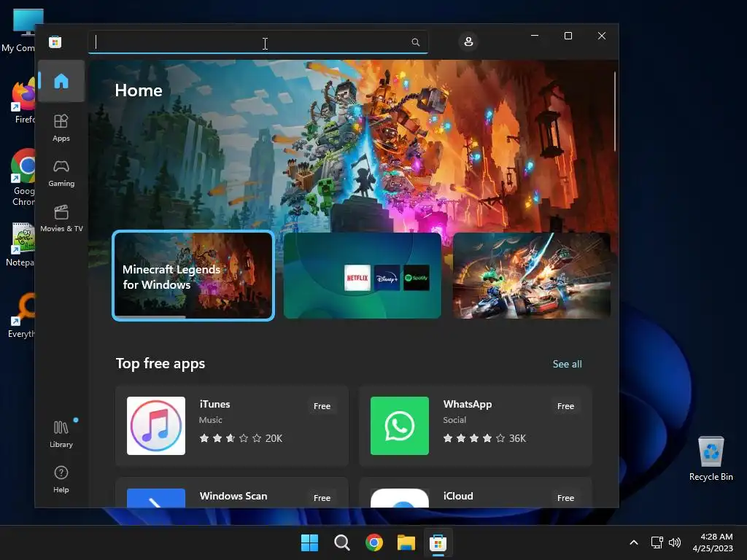Open the iTunes app icon
The image size is (747, 560).
click(156, 426)
